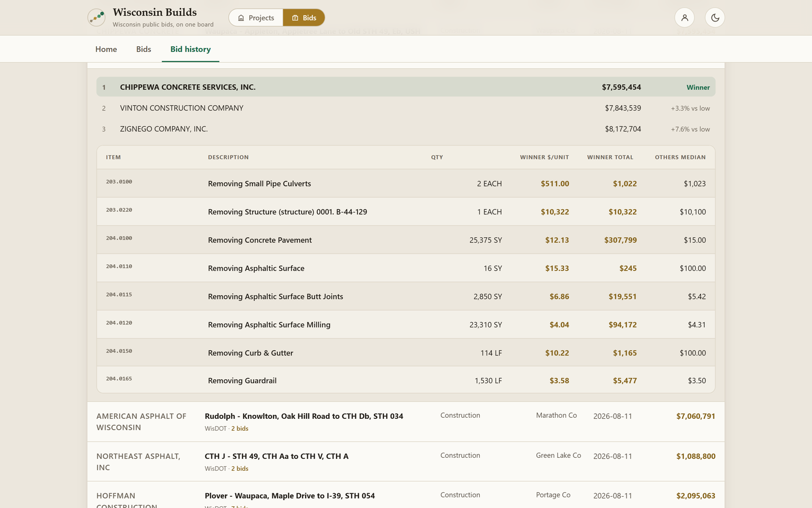This screenshot has height=508, width=812.
Task: Select the Bids pill button in the header
Action: [304, 17]
